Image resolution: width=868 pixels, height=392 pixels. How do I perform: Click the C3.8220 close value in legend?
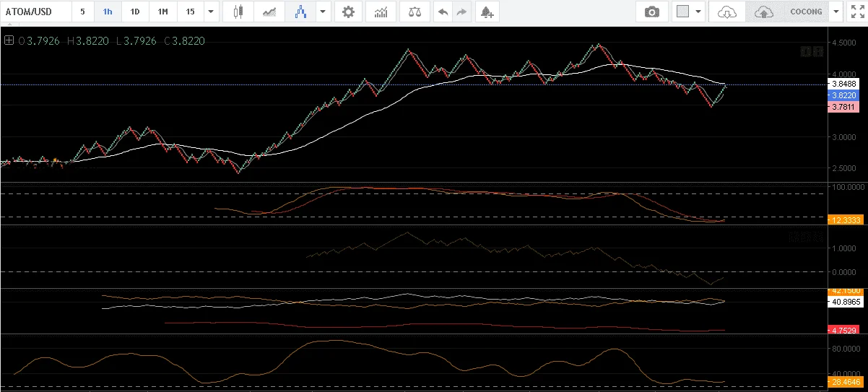coord(185,41)
